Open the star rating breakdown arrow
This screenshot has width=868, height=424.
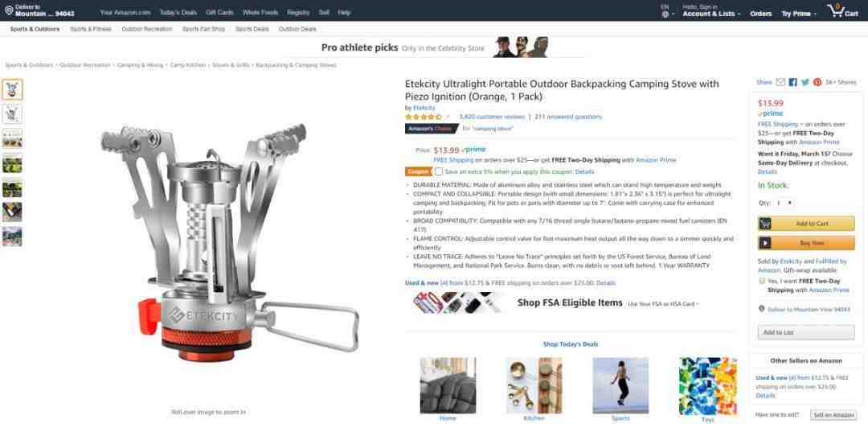click(x=448, y=117)
